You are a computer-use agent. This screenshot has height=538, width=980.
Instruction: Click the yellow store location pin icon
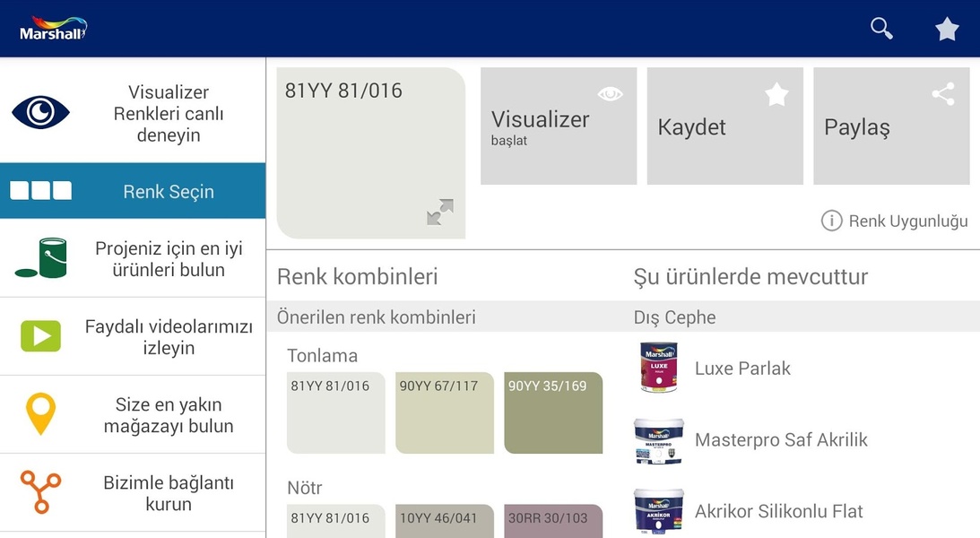pos(40,413)
